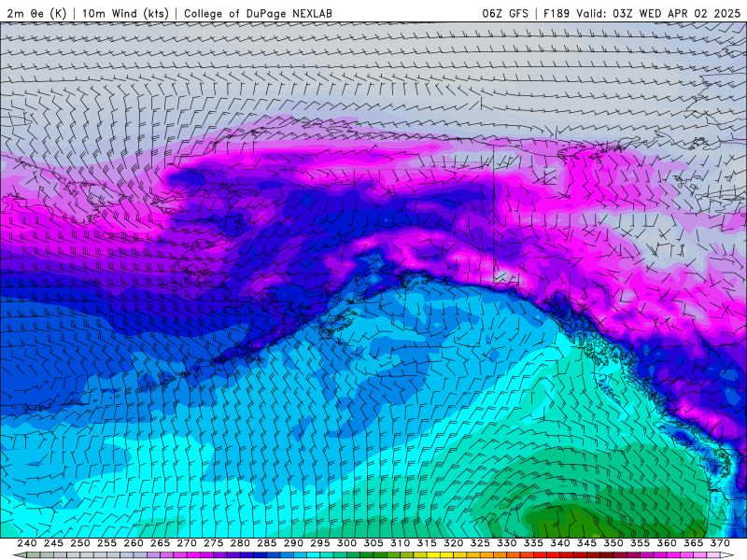Image resolution: width=747 pixels, height=560 pixels.
Task: Select the 335 color scale label
Action: (x=533, y=543)
